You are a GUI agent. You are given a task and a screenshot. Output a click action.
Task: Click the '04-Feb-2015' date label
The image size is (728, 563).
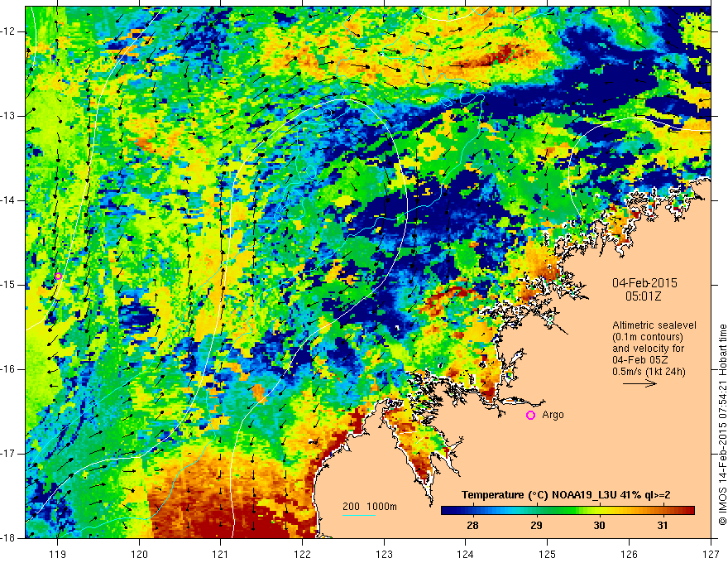[x=644, y=283]
